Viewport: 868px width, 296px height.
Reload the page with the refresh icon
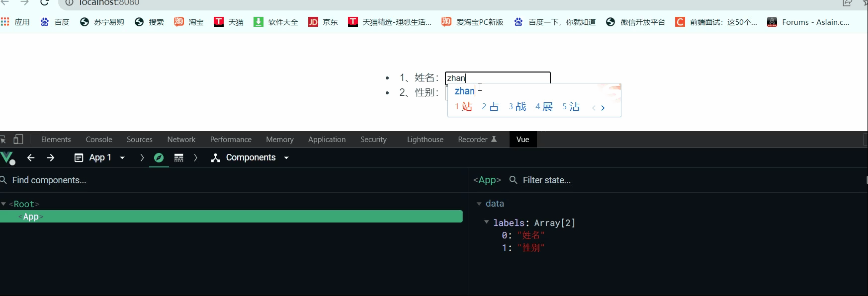click(x=44, y=2)
